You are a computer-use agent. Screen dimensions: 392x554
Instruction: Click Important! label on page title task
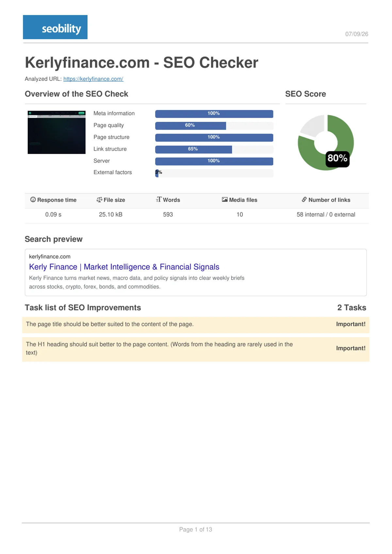[x=351, y=324]
